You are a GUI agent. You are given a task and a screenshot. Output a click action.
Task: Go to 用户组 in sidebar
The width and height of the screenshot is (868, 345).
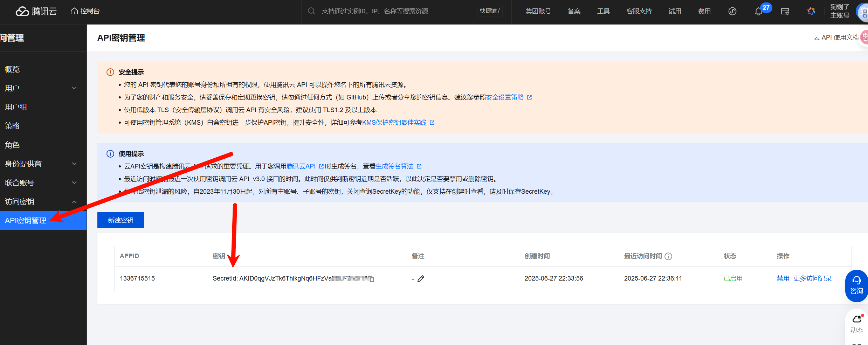click(x=16, y=107)
